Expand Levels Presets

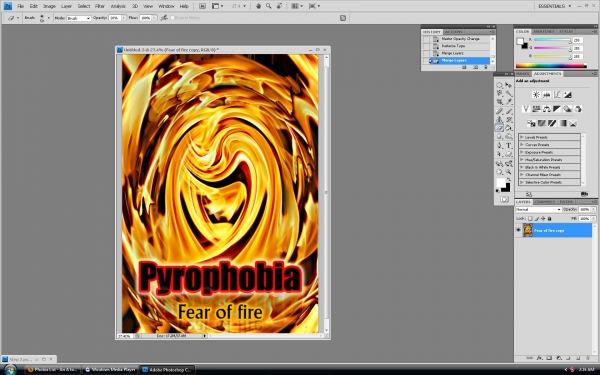522,137
